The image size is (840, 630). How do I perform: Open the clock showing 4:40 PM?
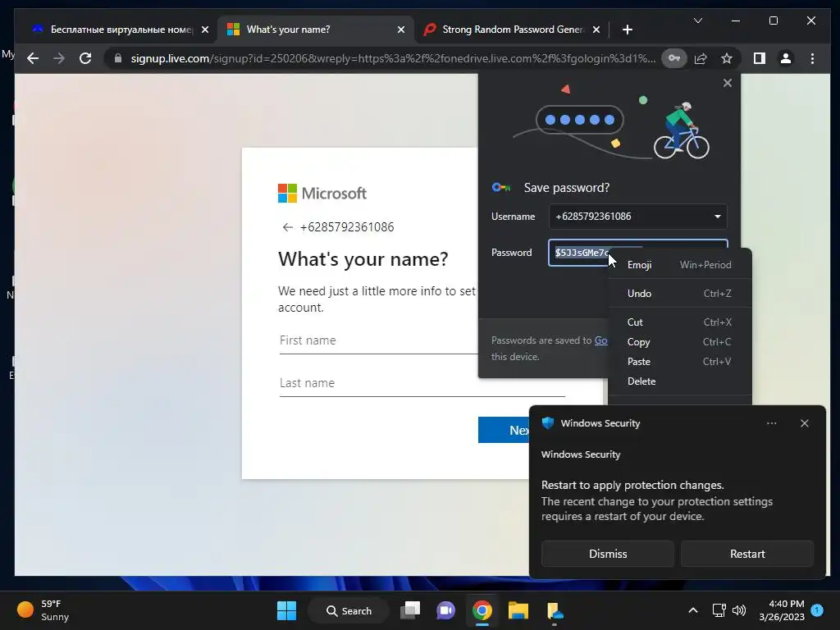pos(782,610)
